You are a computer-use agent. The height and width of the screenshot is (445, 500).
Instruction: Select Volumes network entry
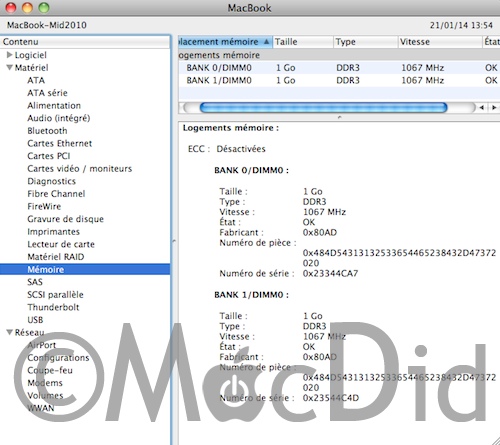[45, 395]
